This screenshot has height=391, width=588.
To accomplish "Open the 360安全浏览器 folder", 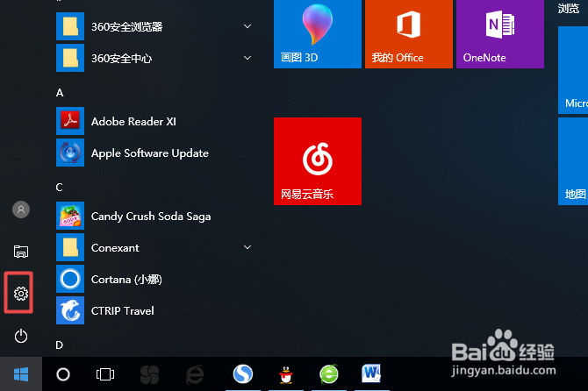I will [x=155, y=26].
